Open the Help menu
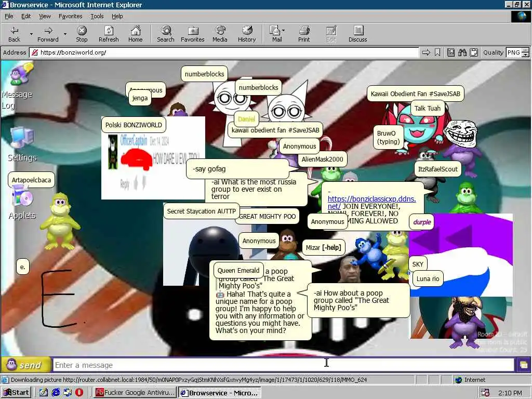 point(117,16)
